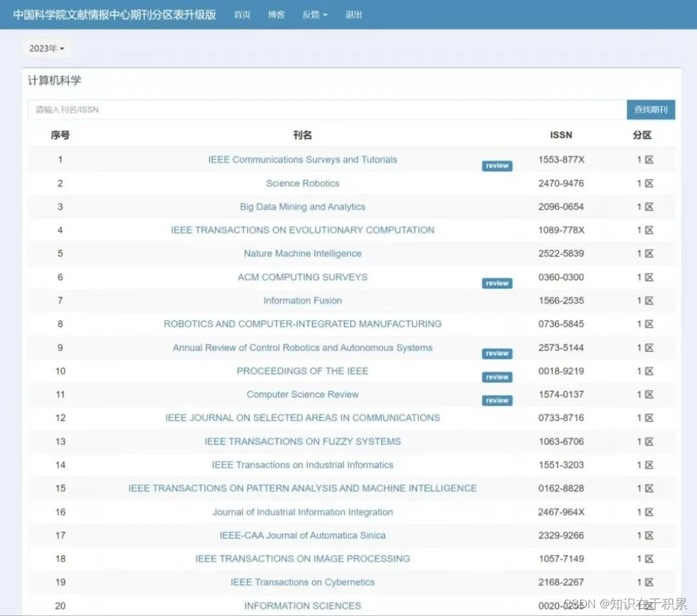This screenshot has width=697, height=616.
Task: Select ISSN 0736-5845 cell
Action: point(561,324)
